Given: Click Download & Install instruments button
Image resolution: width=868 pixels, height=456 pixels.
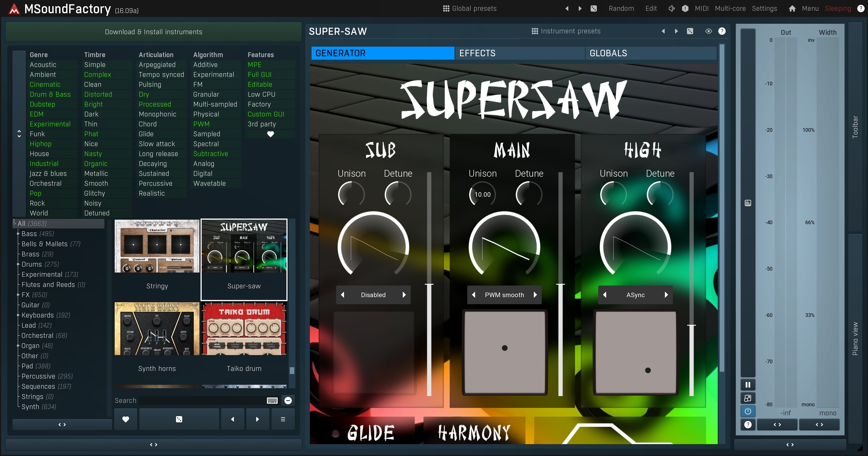Looking at the screenshot, I should [x=154, y=32].
